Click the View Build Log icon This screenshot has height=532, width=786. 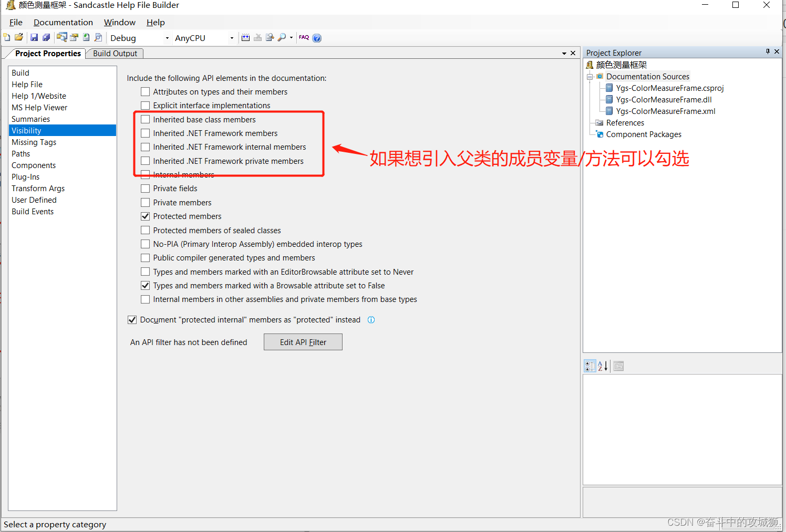tap(270, 37)
